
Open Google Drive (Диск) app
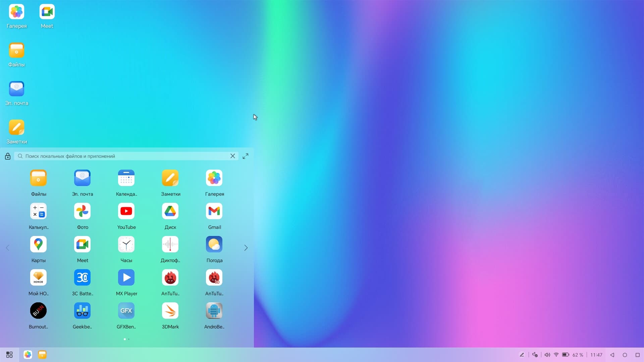click(x=170, y=211)
